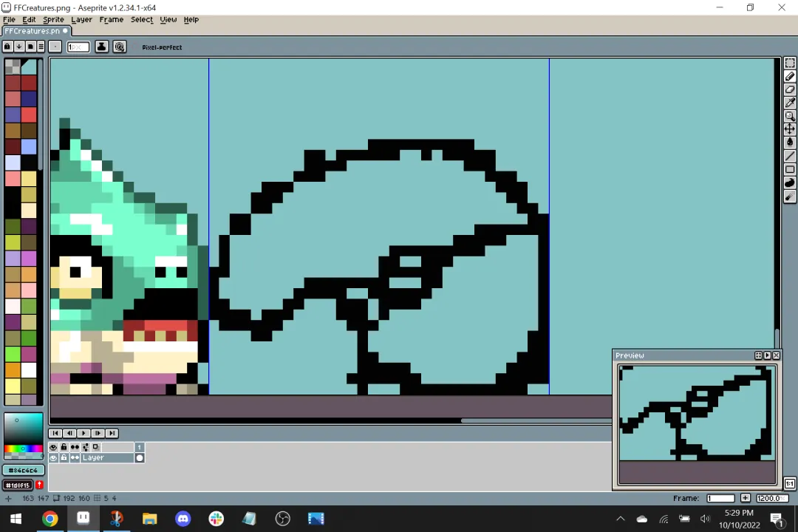This screenshot has width=798, height=532.
Task: Add a new frame with plus button
Action: (745, 498)
